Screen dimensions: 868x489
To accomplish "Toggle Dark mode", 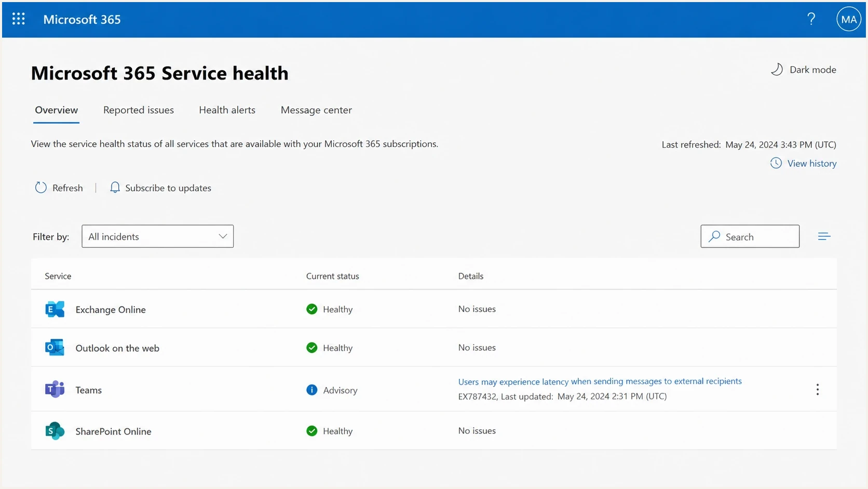I will [803, 70].
